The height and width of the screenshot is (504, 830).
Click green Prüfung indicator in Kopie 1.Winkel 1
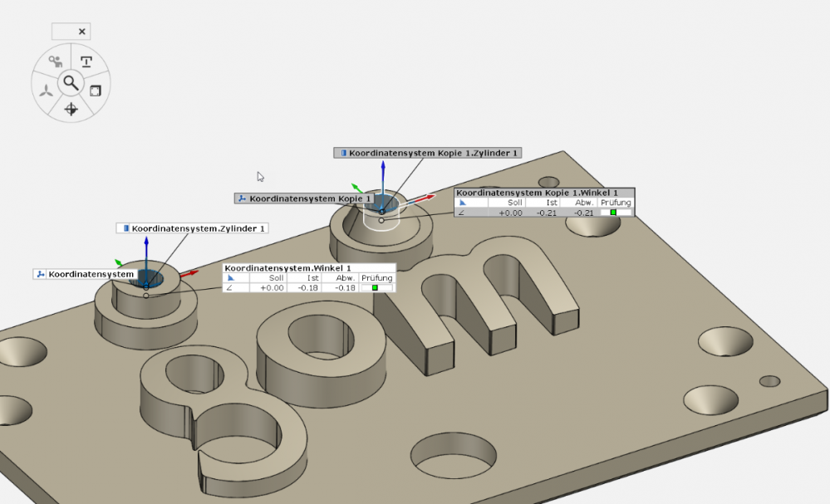614,213
